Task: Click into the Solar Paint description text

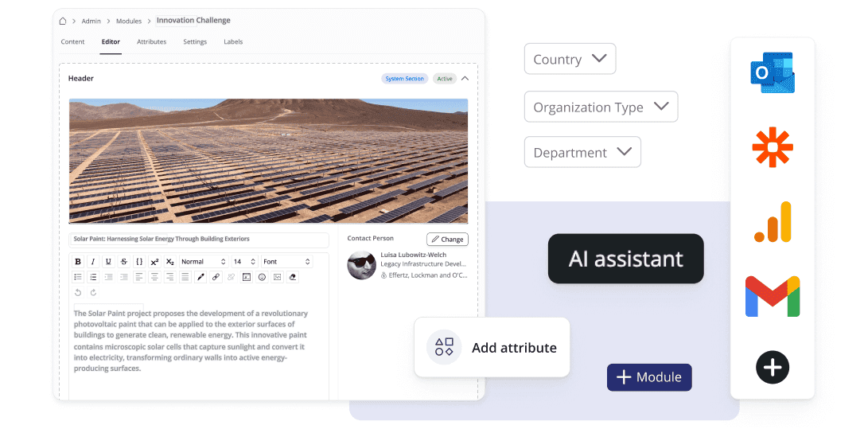Action: [191, 341]
